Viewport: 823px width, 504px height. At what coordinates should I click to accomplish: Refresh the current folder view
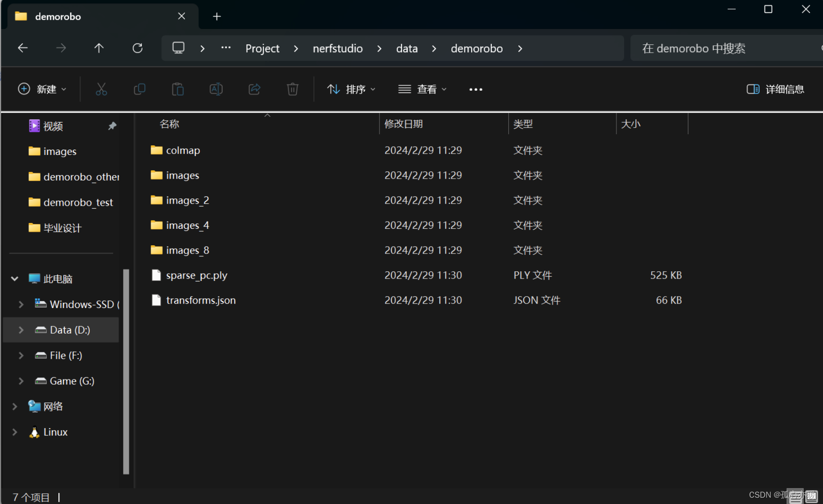pyautogui.click(x=138, y=48)
